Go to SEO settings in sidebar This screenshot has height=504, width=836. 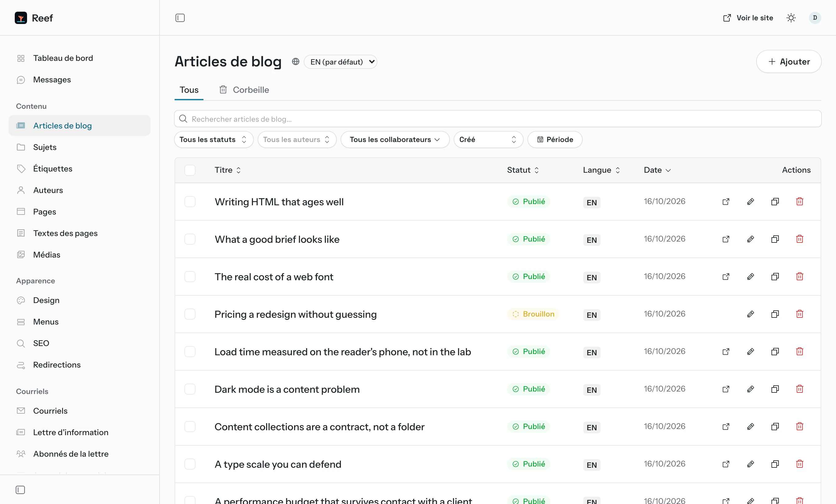click(80, 343)
